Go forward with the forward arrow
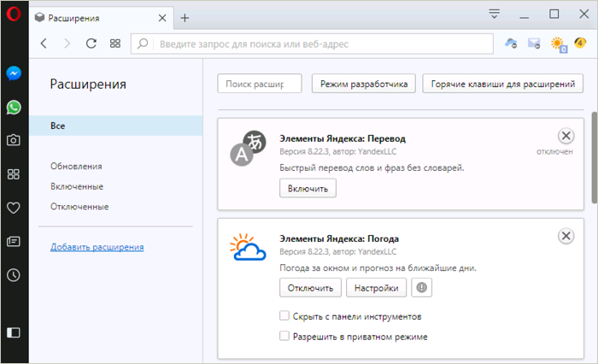 click(67, 44)
